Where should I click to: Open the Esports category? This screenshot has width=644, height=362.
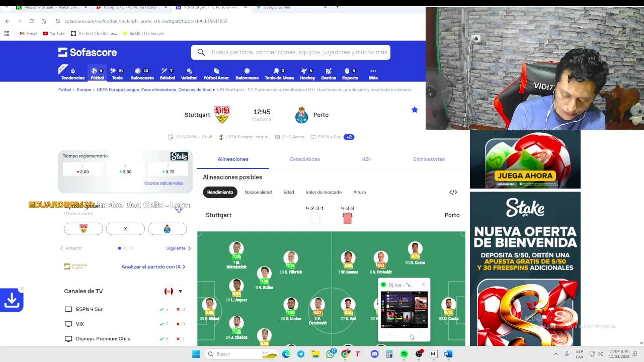pos(350,74)
